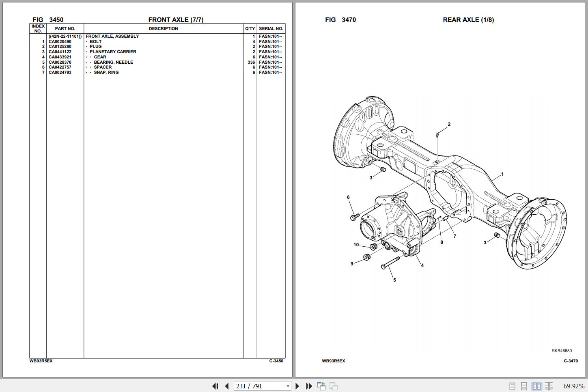Image resolution: width=588 pixels, height=392 pixels.
Task: Click the SERIAL NO. column header
Action: [271, 28]
